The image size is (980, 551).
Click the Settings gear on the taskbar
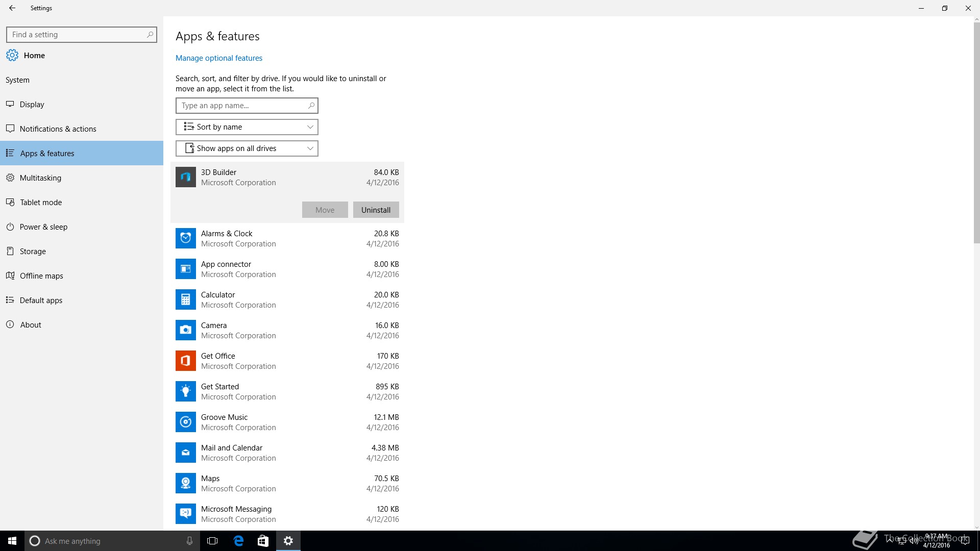click(288, 541)
